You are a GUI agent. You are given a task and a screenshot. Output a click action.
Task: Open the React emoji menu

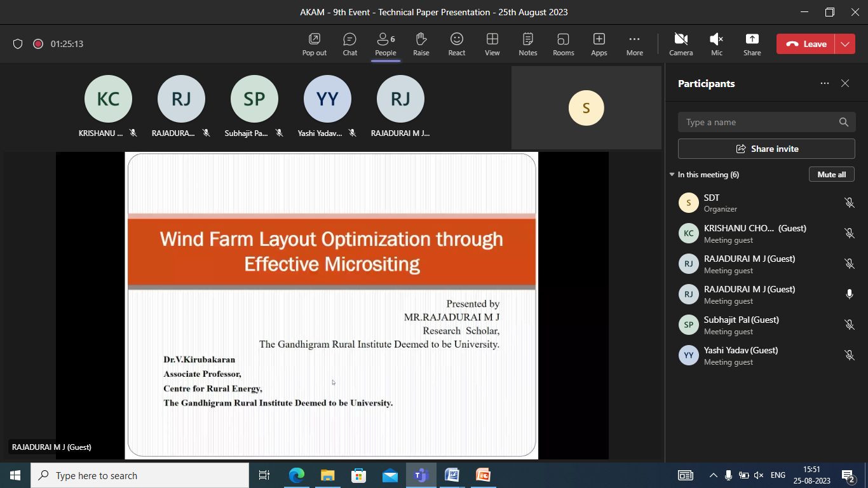point(456,44)
